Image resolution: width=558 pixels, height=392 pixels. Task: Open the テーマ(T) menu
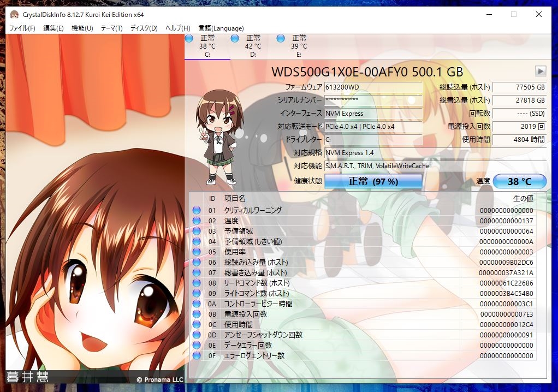[x=112, y=28]
